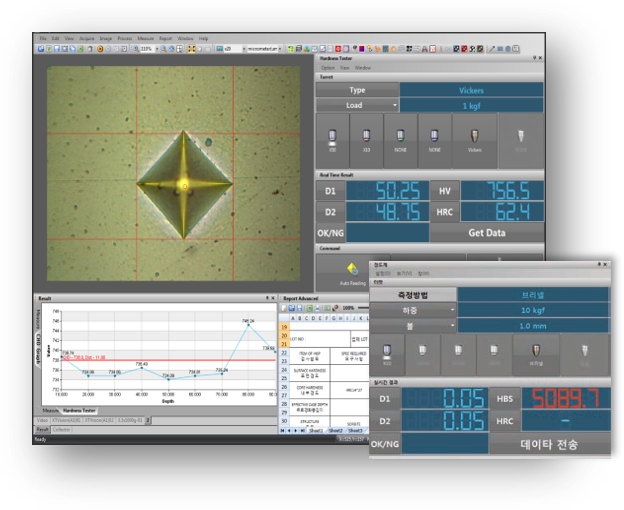The width and height of the screenshot is (624, 510).
Task: Click the Type button
Action: click(357, 90)
